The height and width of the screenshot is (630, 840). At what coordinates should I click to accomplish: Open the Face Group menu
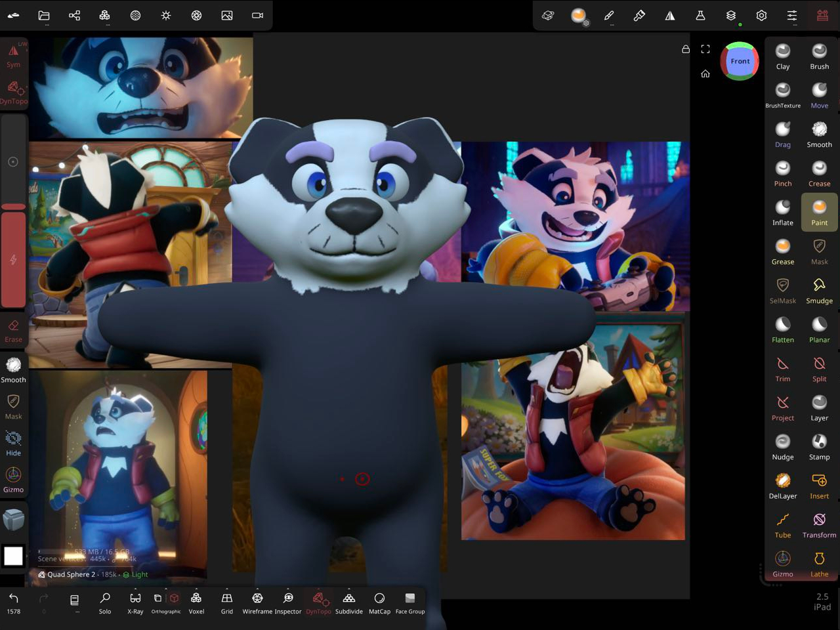[x=409, y=602]
